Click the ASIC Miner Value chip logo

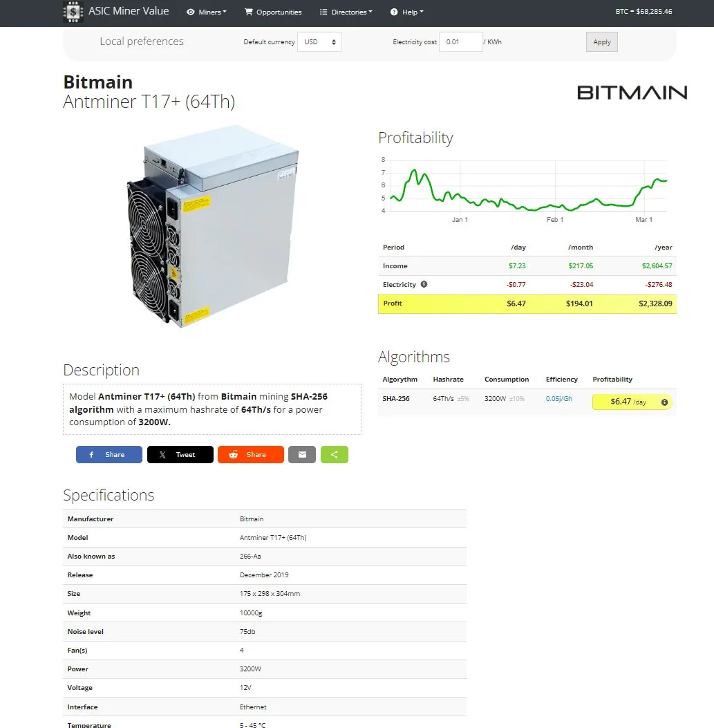73,12
